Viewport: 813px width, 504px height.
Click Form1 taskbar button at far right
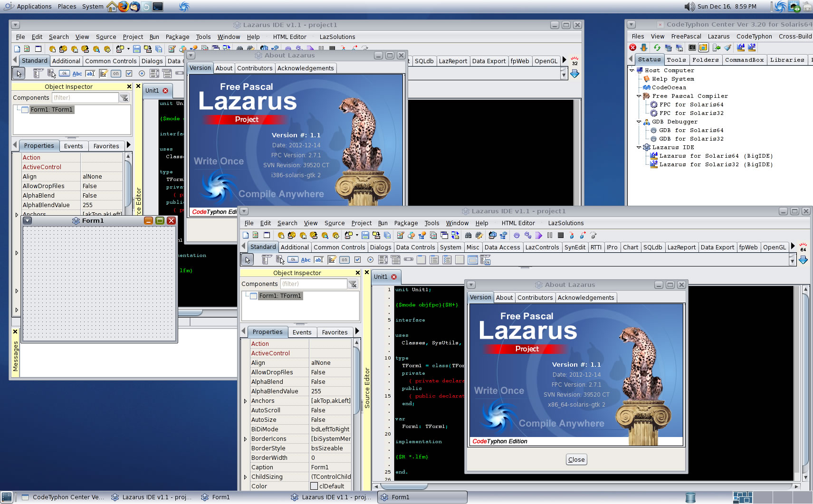(423, 497)
